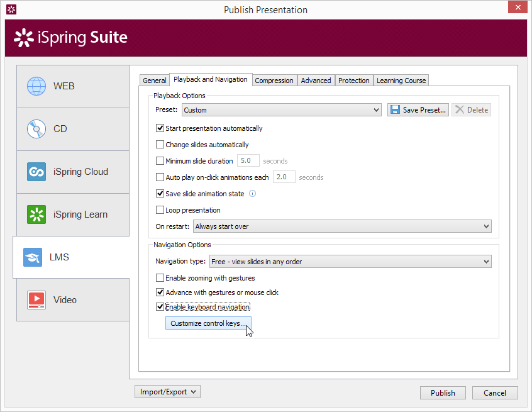
Task: Open the Preset Custom dropdown
Action: [282, 110]
